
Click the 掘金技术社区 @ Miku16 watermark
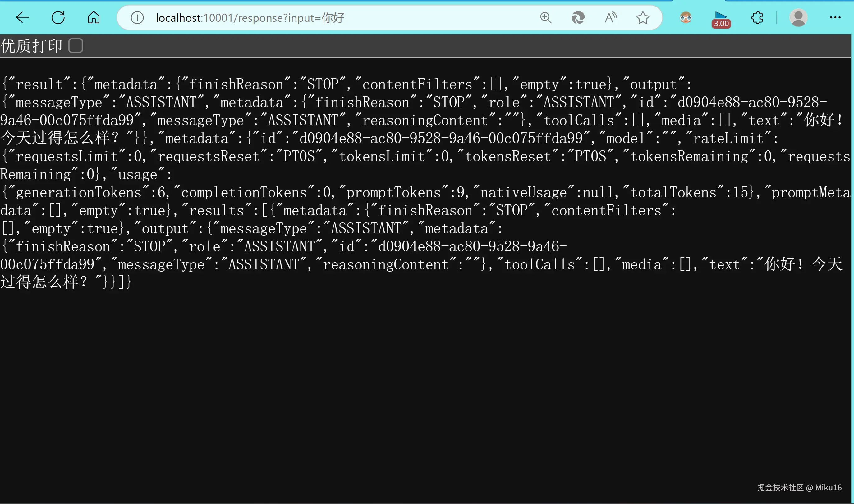coord(799,487)
